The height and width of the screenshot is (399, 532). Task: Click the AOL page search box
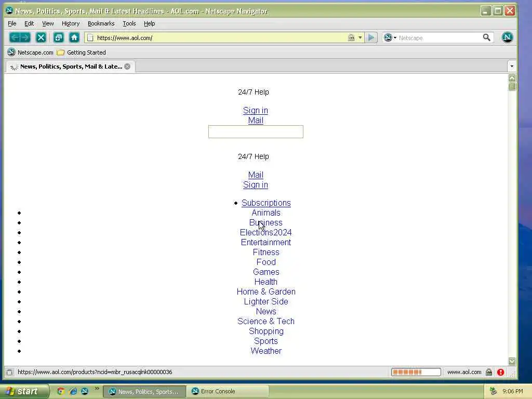(256, 131)
